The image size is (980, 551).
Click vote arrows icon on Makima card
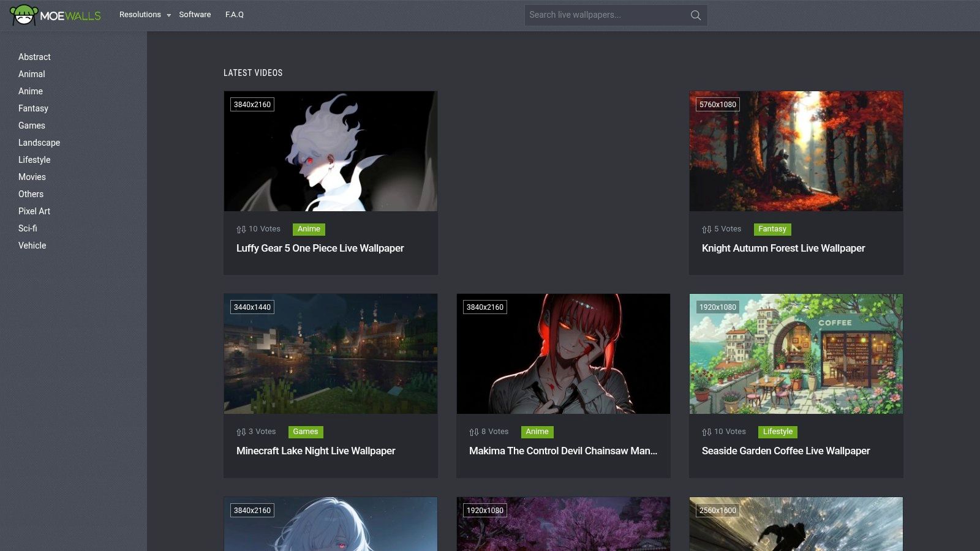(x=474, y=432)
